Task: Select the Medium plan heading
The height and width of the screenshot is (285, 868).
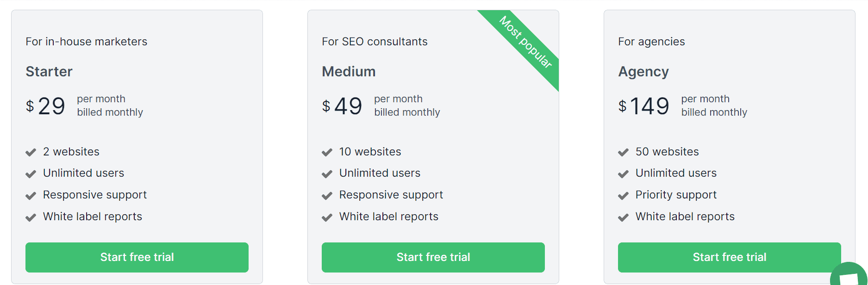Action: coord(349,72)
